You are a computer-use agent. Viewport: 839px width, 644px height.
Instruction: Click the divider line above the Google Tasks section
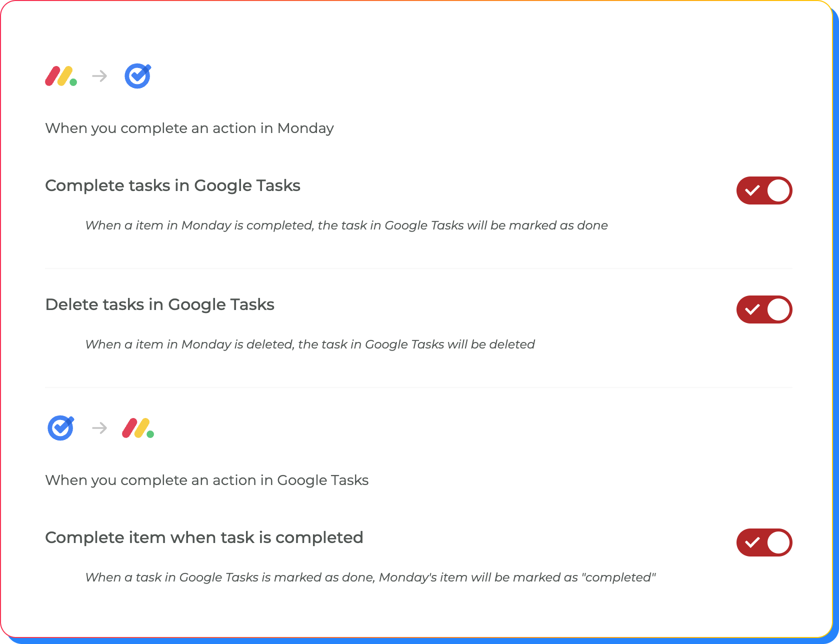pos(419,387)
